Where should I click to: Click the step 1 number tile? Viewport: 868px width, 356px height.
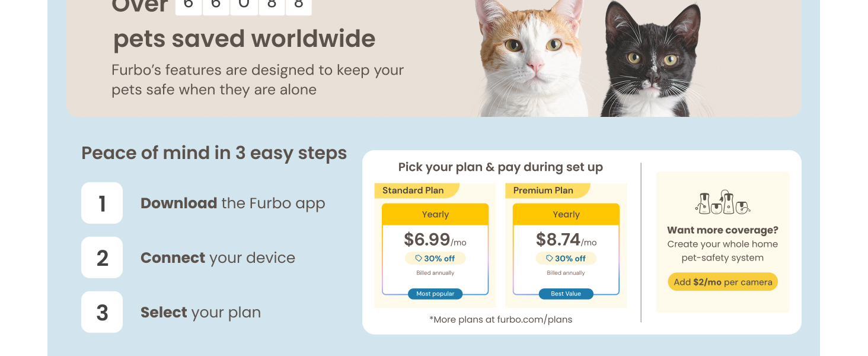102,203
